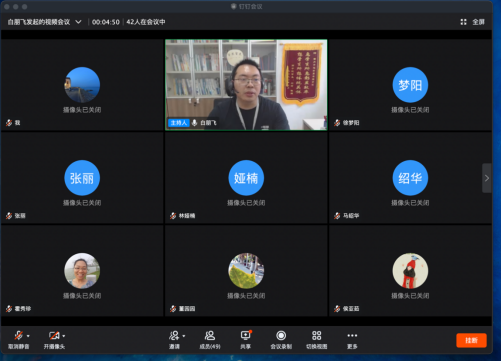
Task: Expand the meeting title dropdown chevron
Action: pos(78,22)
